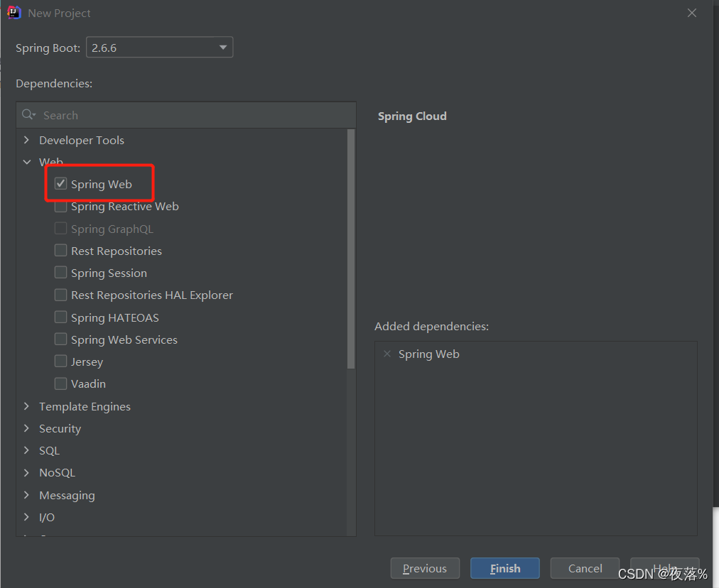Select the Spring Web Services checkbox
Image resolution: width=719 pixels, height=588 pixels.
pyautogui.click(x=60, y=339)
